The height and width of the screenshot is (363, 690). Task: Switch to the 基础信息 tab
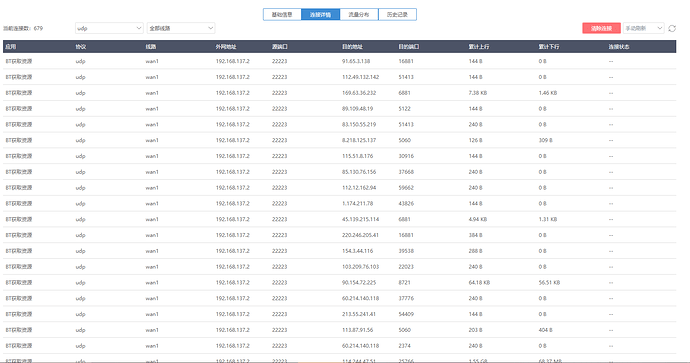coord(282,15)
